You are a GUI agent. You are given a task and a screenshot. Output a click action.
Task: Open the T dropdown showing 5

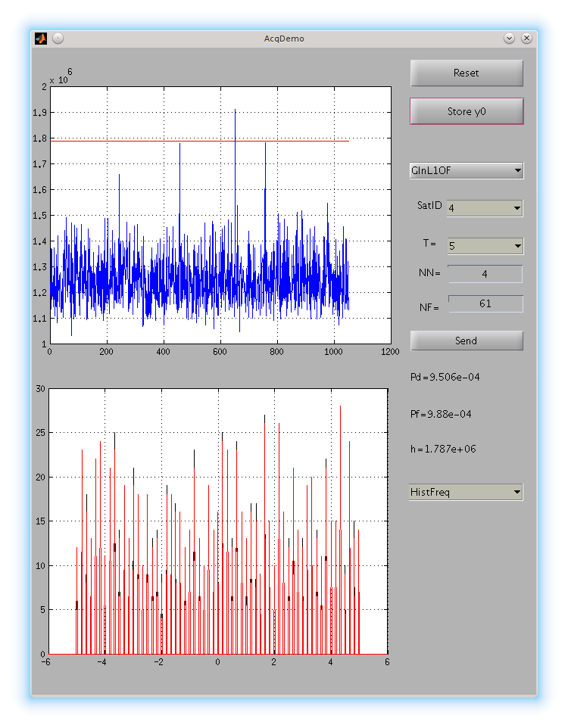[485, 246]
